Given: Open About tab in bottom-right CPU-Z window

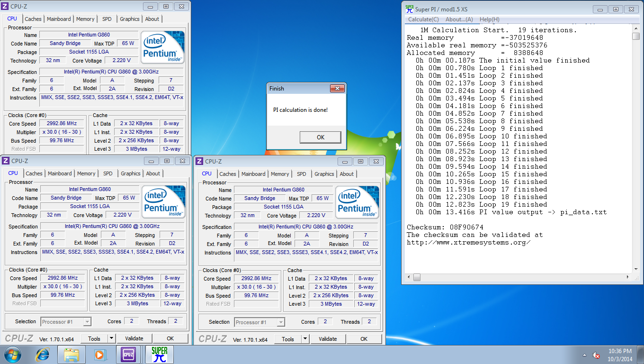Looking at the screenshot, I should [347, 174].
